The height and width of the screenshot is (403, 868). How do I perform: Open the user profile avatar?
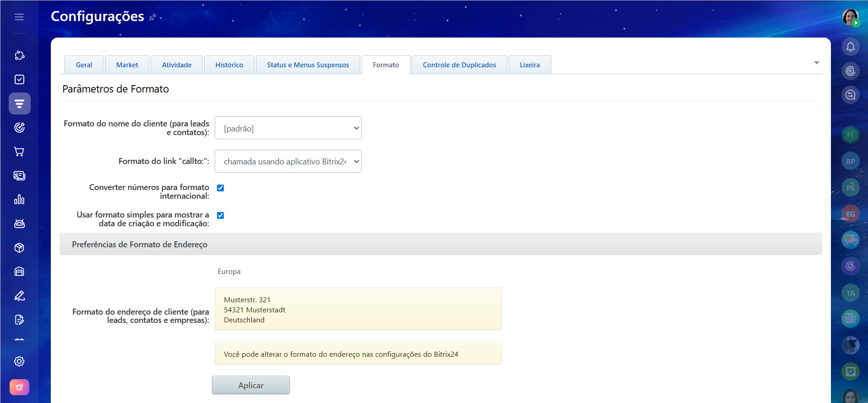point(850,17)
